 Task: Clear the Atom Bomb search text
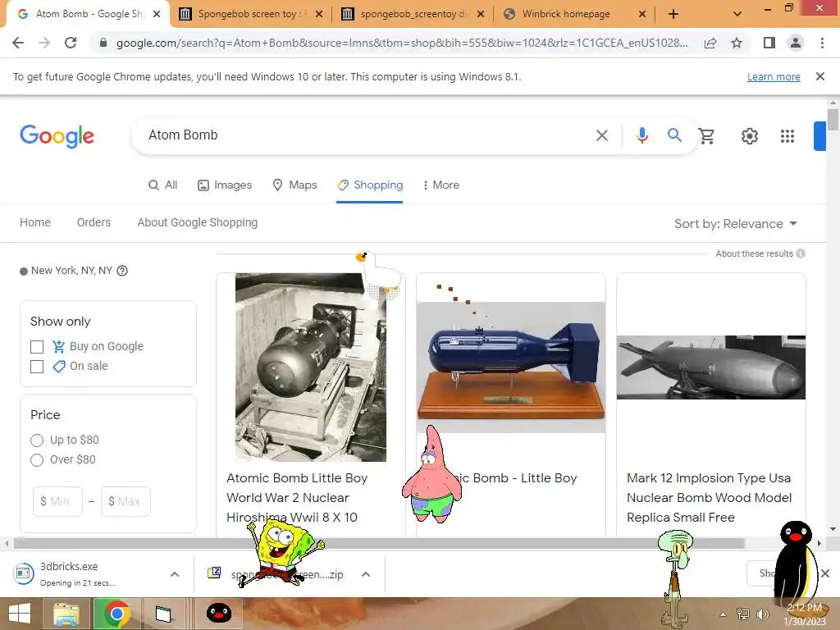pos(602,135)
